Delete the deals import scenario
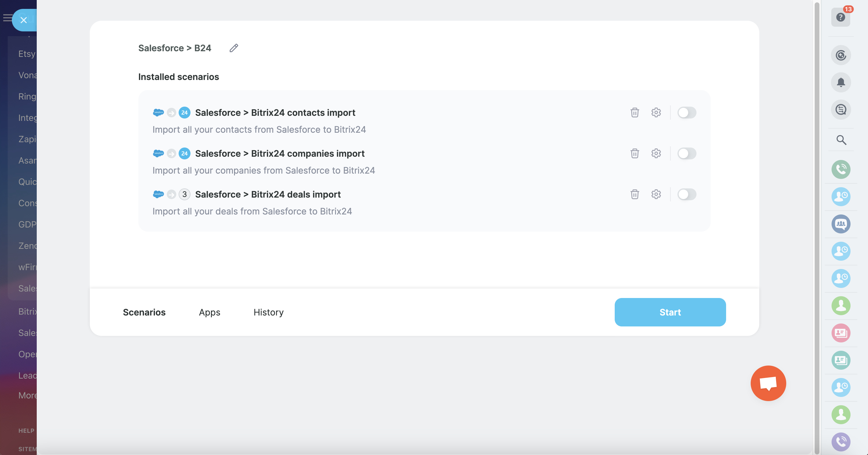This screenshot has width=868, height=455. coord(635,194)
